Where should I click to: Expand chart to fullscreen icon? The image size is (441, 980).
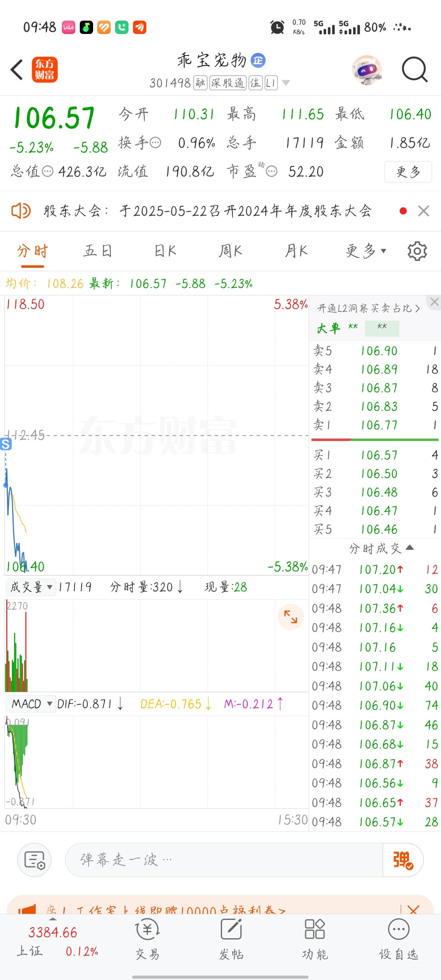(x=290, y=617)
